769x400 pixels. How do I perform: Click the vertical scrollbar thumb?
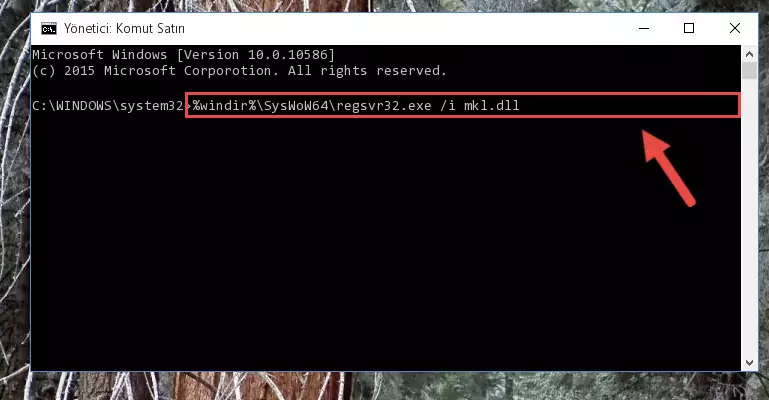749,70
